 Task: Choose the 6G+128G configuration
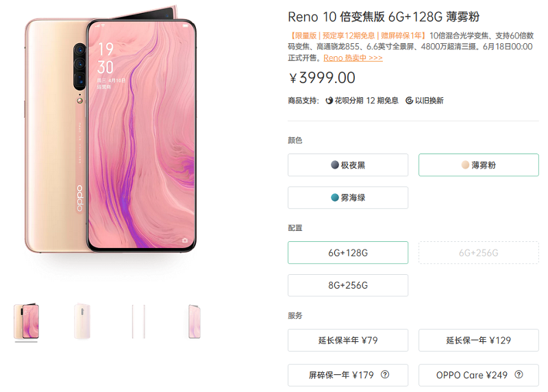point(348,252)
